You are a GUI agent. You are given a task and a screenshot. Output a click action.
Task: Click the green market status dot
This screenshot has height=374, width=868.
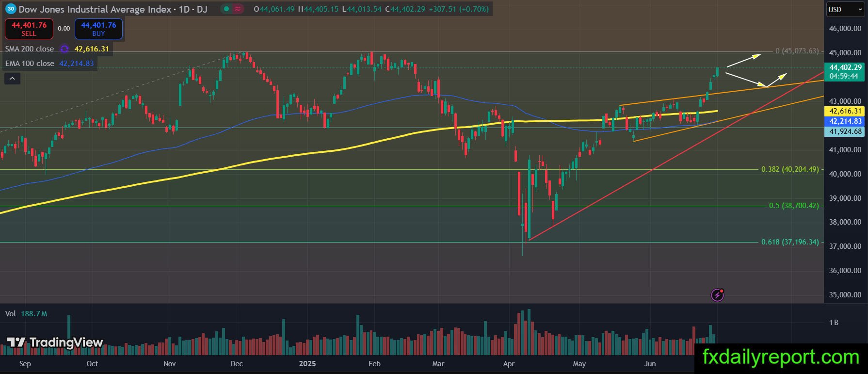(226, 9)
